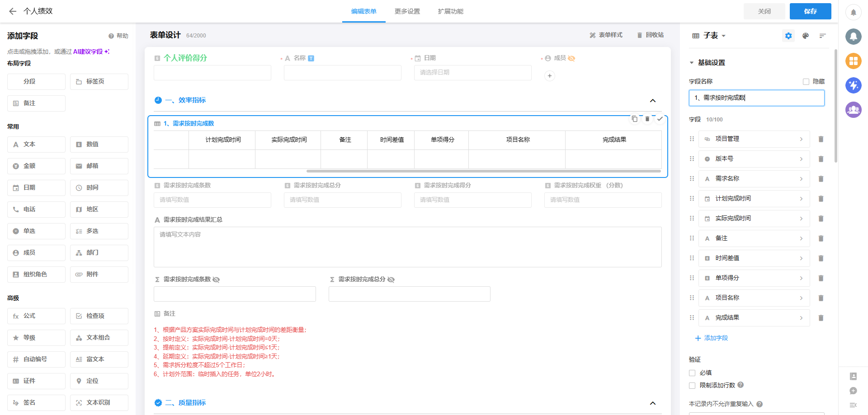Open the 扩展功能 tab

tap(450, 11)
